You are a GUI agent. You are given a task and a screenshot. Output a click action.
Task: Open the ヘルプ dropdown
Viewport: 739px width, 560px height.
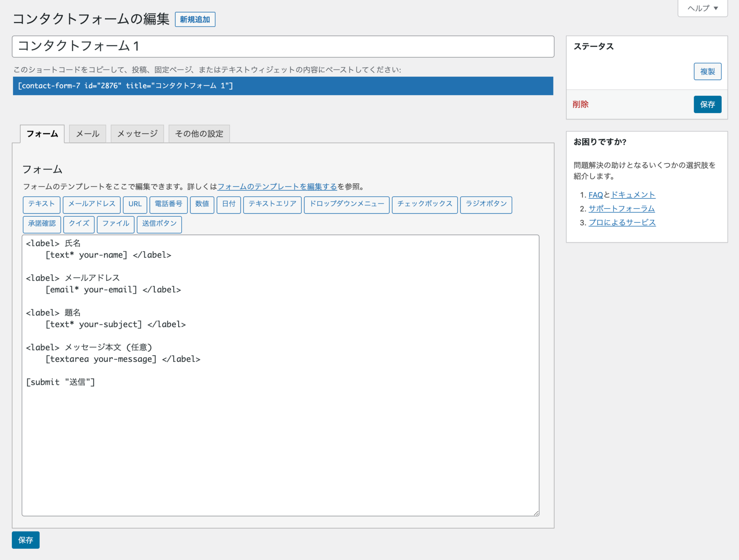[702, 8]
